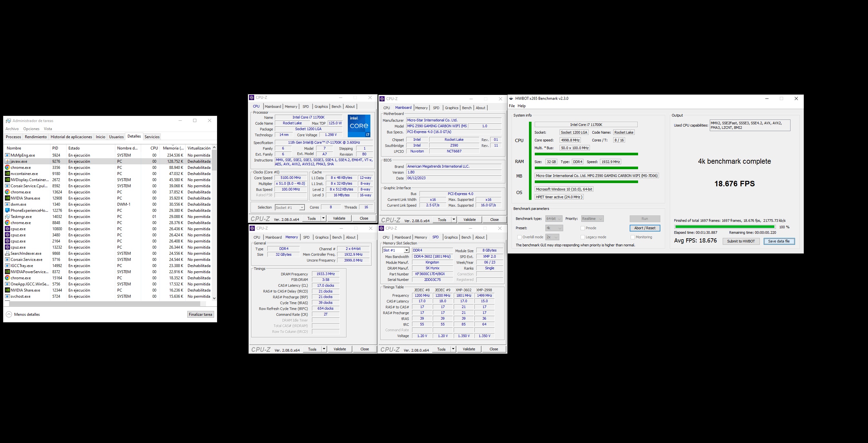
Task: Open Tools dropdown arrow in CPU tab window
Action: [323, 218]
